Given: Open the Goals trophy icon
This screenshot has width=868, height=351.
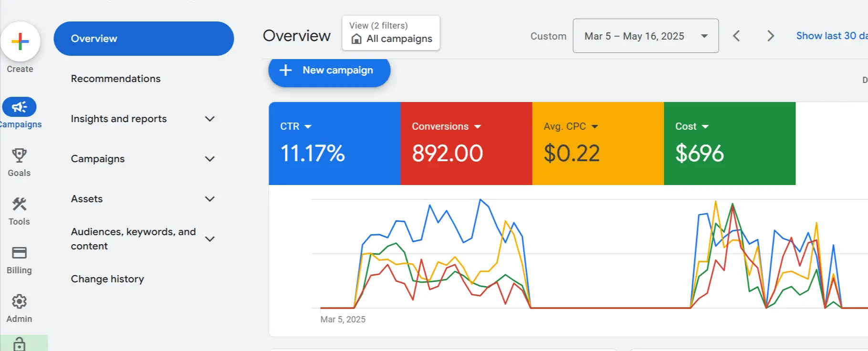Looking at the screenshot, I should pos(19,156).
